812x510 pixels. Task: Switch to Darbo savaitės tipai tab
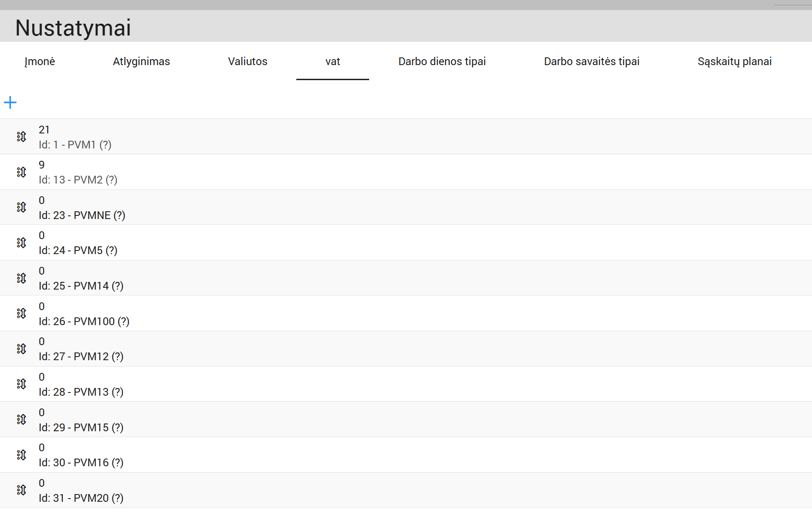tap(592, 61)
